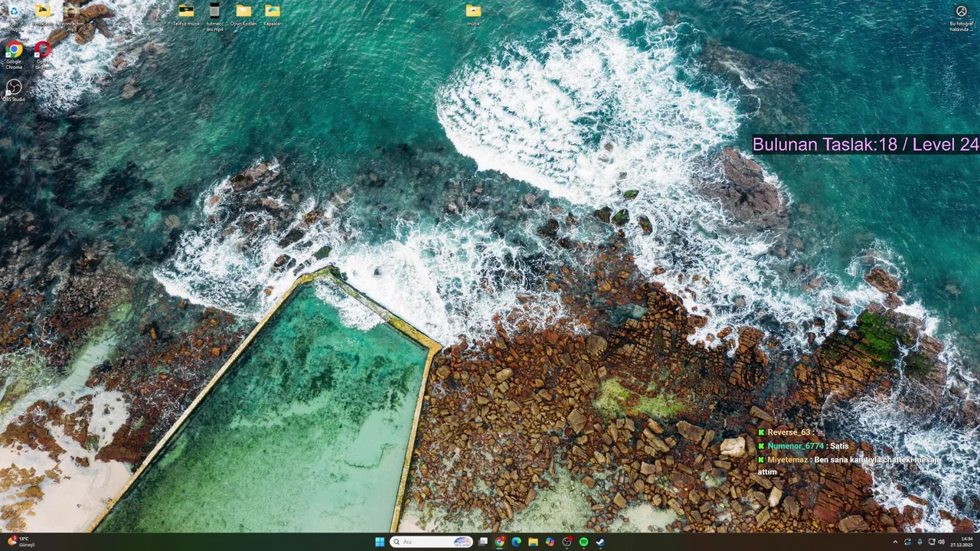Switch to OBS Studio in the taskbar
This screenshot has height=551, width=980.
(x=567, y=542)
